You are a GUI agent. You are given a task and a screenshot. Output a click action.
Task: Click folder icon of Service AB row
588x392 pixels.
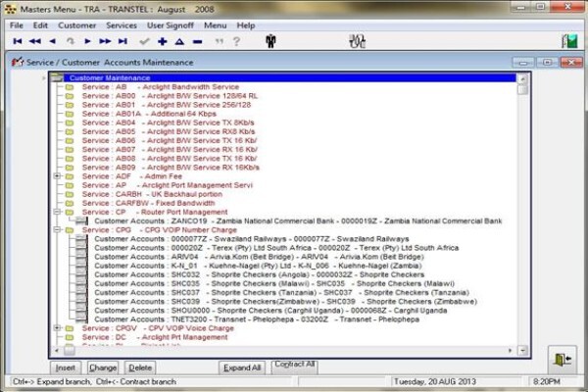(70, 87)
